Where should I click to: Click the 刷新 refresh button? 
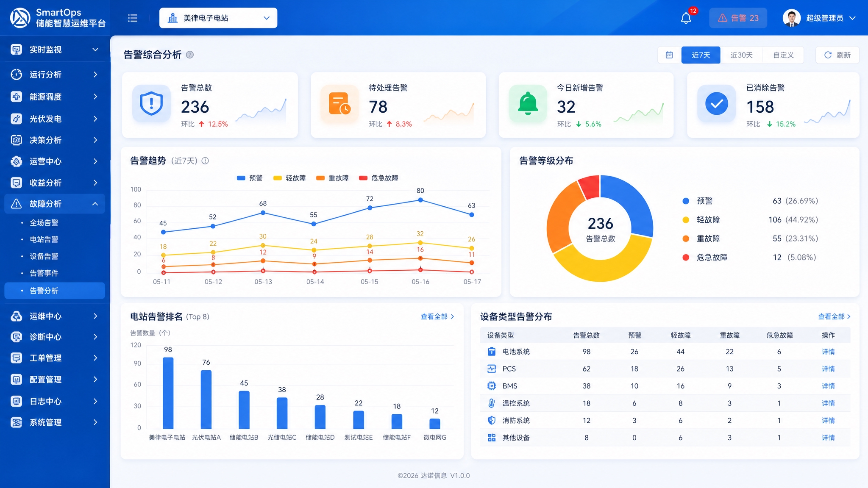[837, 55]
